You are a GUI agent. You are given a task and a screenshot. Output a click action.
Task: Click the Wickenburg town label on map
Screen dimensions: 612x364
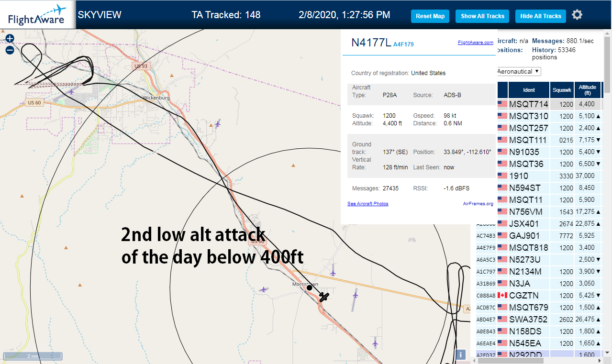(x=156, y=98)
